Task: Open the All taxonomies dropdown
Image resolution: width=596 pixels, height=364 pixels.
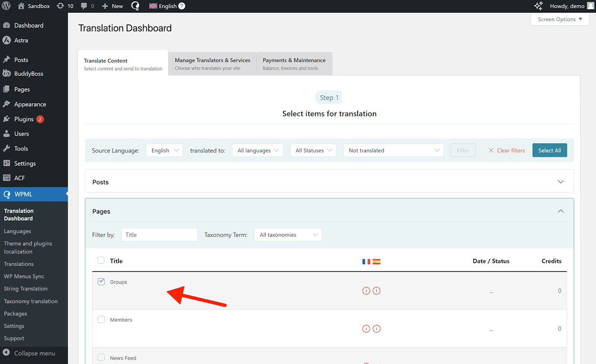Action: [288, 235]
